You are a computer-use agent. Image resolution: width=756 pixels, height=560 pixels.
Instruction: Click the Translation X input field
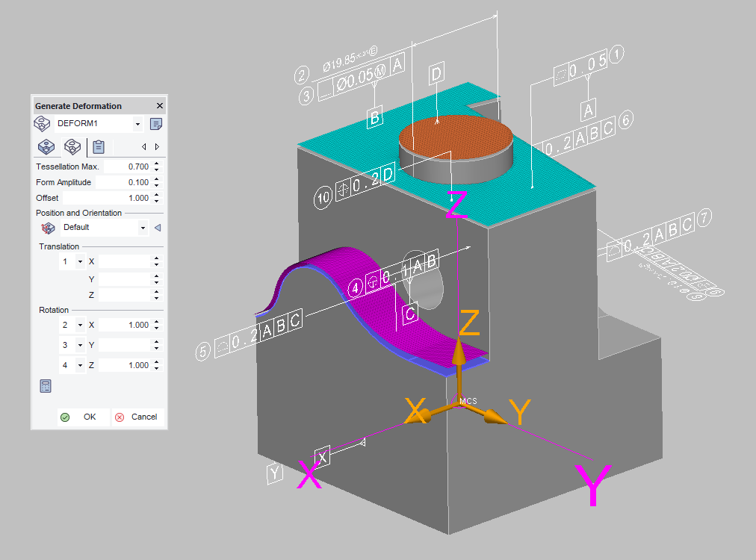pyautogui.click(x=125, y=261)
